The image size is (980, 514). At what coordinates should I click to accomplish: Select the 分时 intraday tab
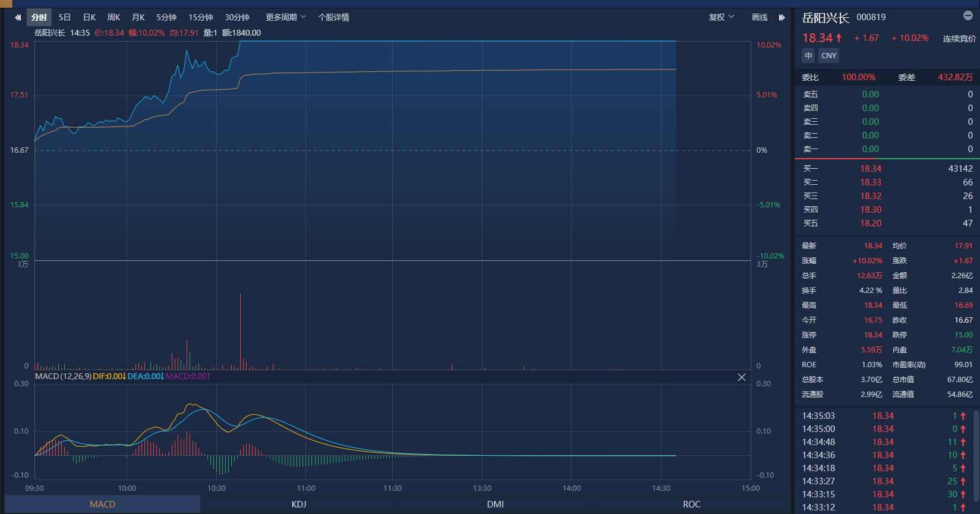39,18
